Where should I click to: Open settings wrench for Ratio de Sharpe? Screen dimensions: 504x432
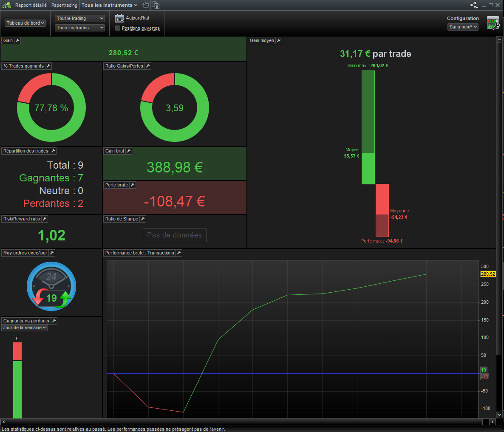143,219
